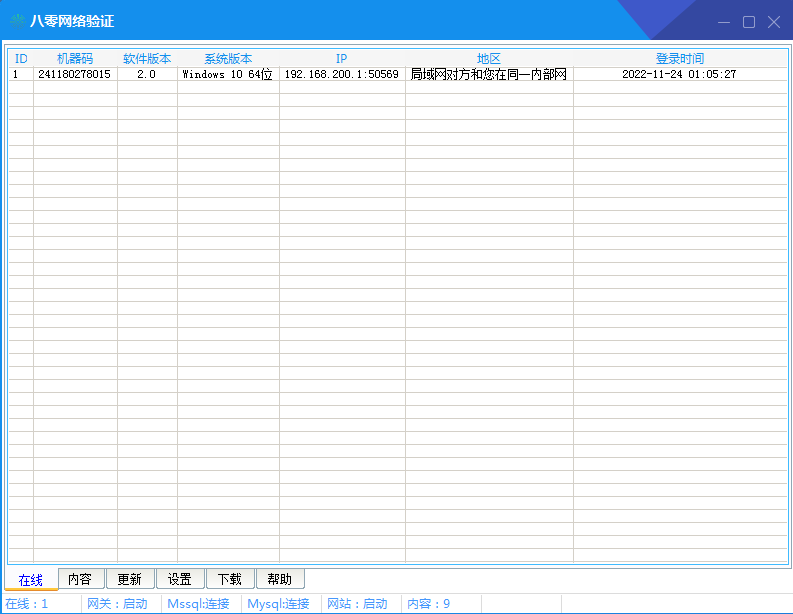Click the 系统版本 column header
This screenshot has height=614, width=793.
point(228,59)
